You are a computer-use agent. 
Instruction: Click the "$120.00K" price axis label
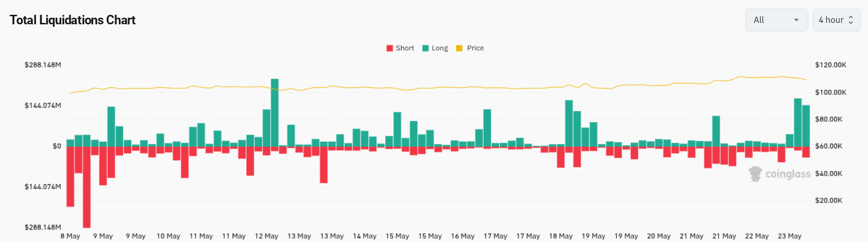831,65
